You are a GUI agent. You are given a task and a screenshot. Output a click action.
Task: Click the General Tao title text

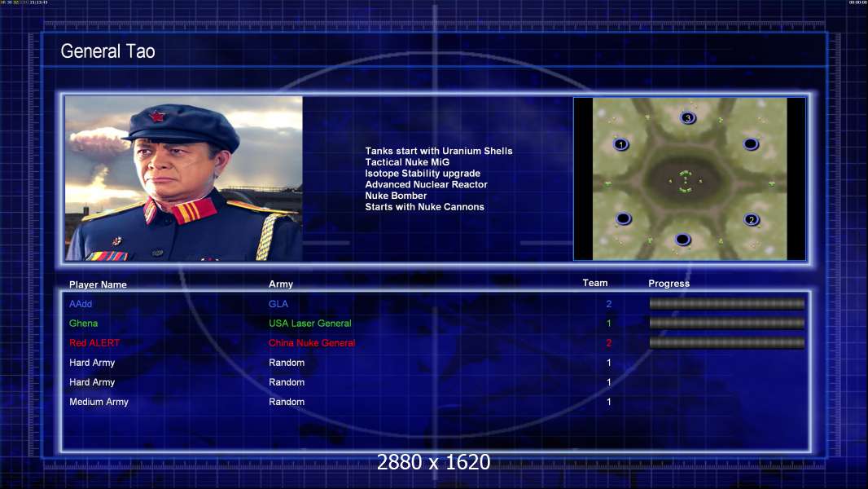coord(108,51)
